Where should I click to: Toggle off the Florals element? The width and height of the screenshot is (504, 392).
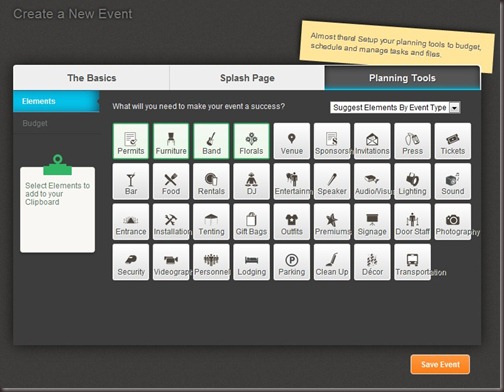[251, 141]
